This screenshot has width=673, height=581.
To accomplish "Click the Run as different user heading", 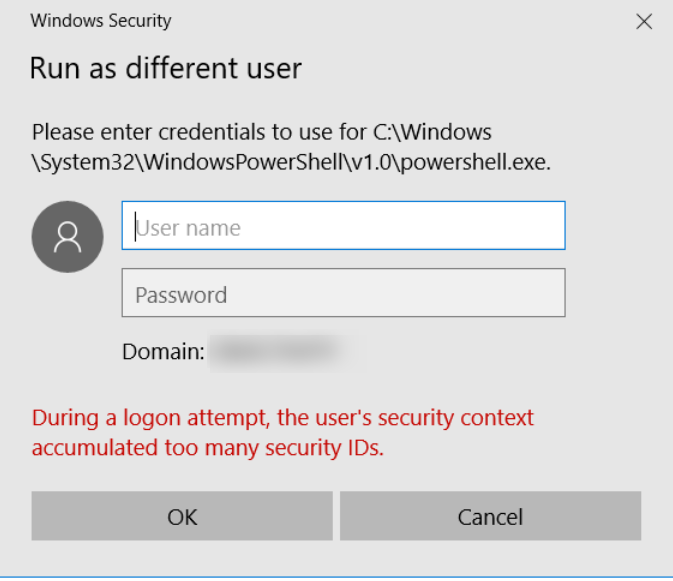I will 166,68.
